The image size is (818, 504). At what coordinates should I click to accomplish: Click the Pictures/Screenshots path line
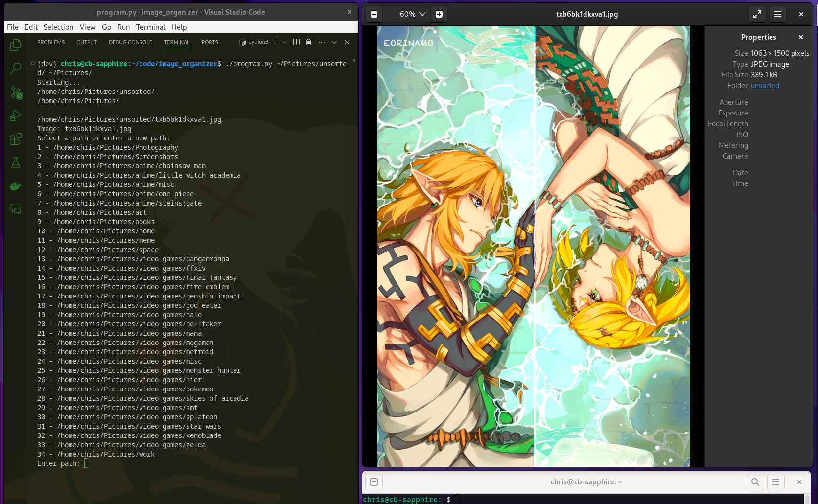click(x=108, y=157)
